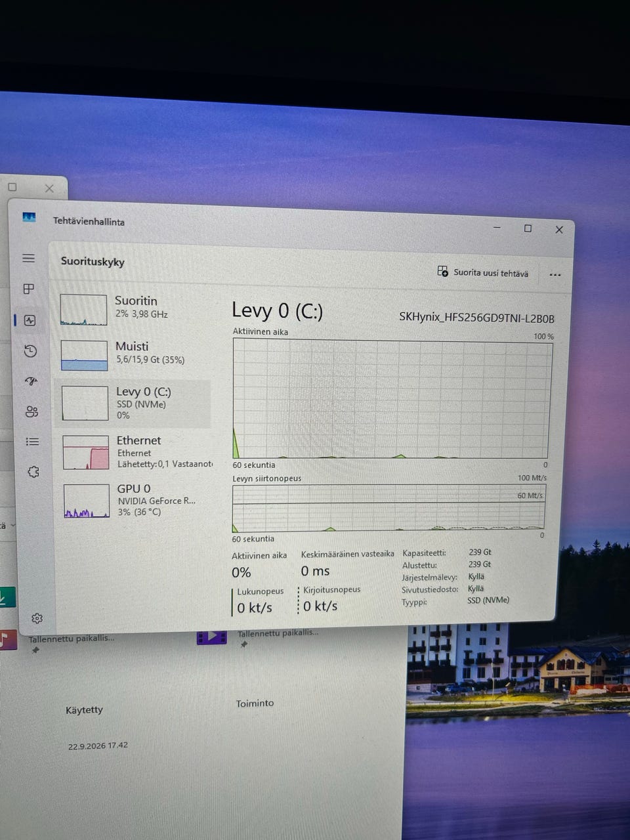Open the hamburger navigation menu in Tehtävienhallinta

coord(28,258)
